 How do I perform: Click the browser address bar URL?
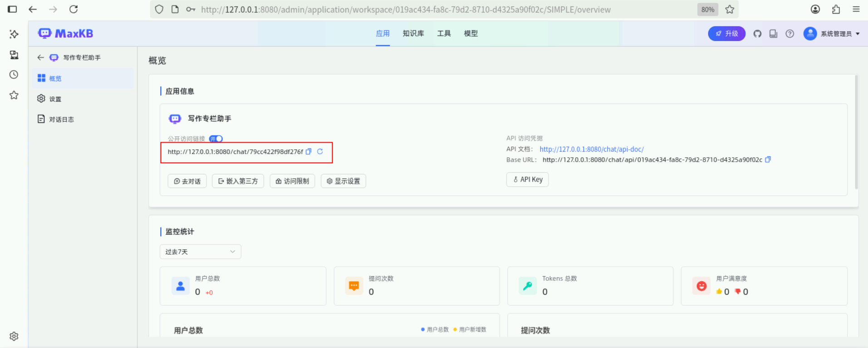[x=406, y=10]
